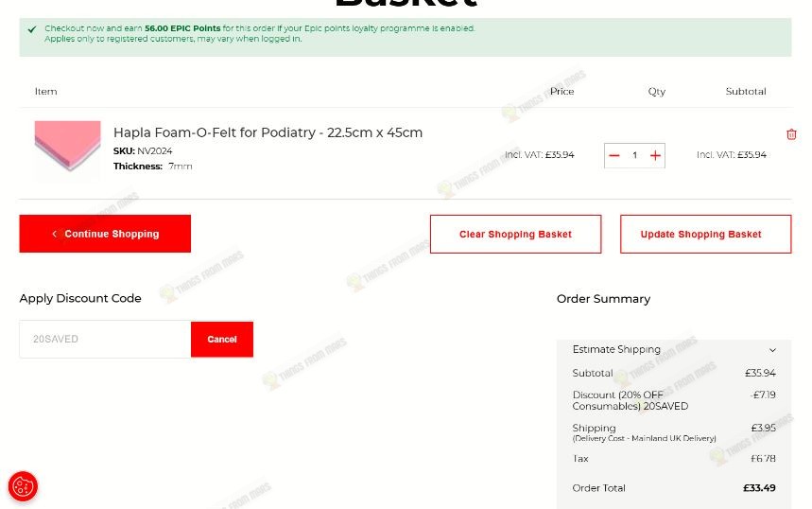812x509 pixels.
Task: Click the 'Qty' column header
Action: [x=657, y=92]
